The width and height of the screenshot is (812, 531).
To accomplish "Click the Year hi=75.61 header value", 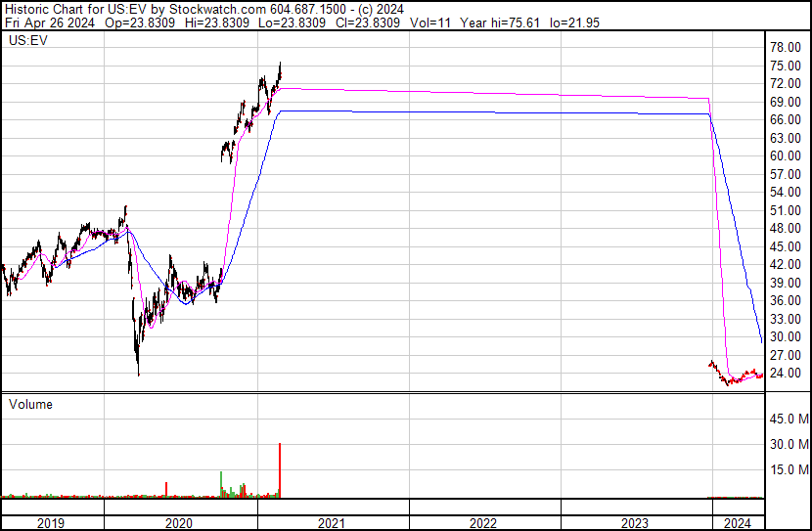I will pyautogui.click(x=500, y=22).
